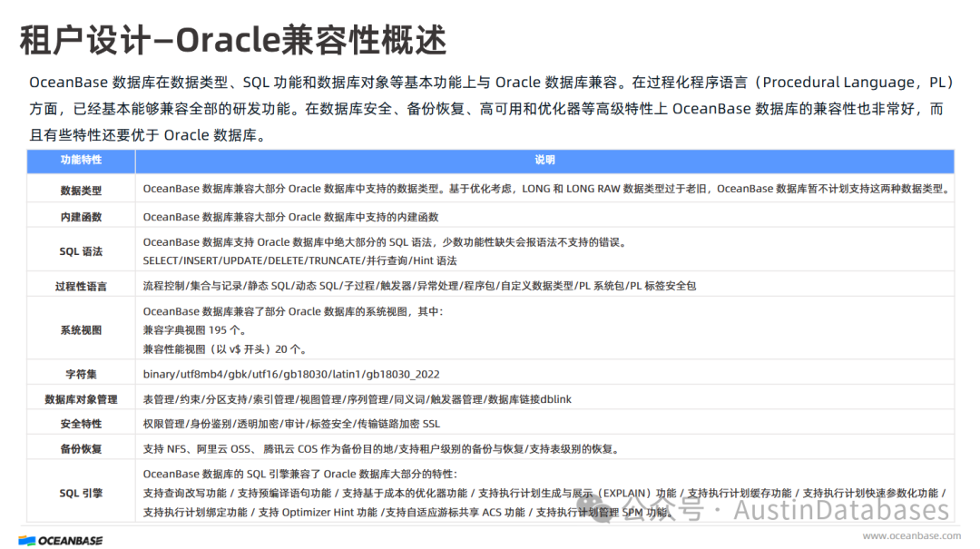The width and height of the screenshot is (980, 549).
Task: Click the line "OceanBase 数据库支持 Oracle 数据库中绝大部分的 SQL 语法..."
Action: pos(385,242)
